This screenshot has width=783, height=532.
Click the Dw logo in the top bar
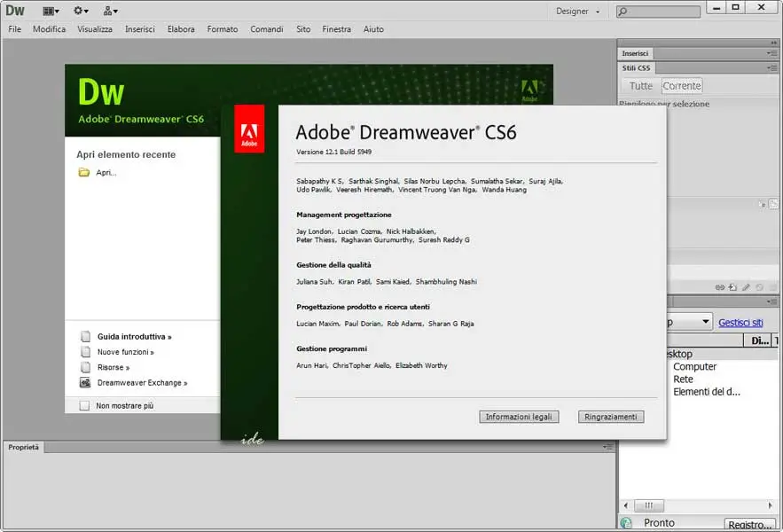[x=15, y=11]
